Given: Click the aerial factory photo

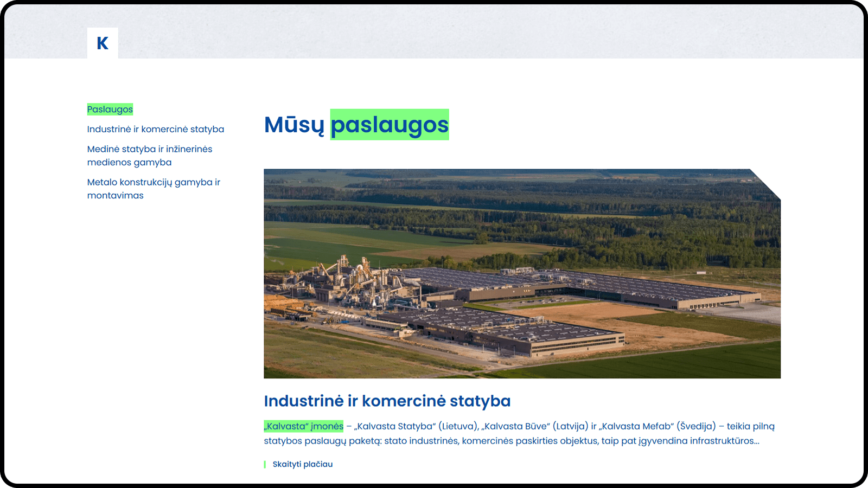Looking at the screenshot, I should coord(522,274).
